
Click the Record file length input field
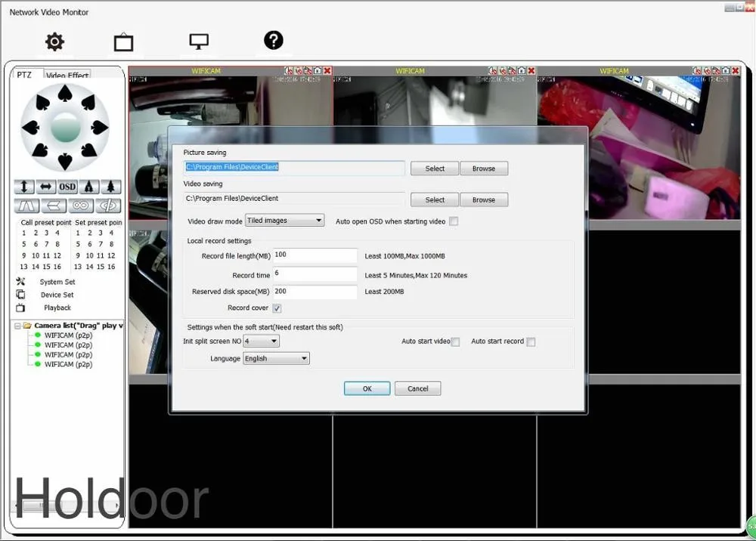coord(315,255)
